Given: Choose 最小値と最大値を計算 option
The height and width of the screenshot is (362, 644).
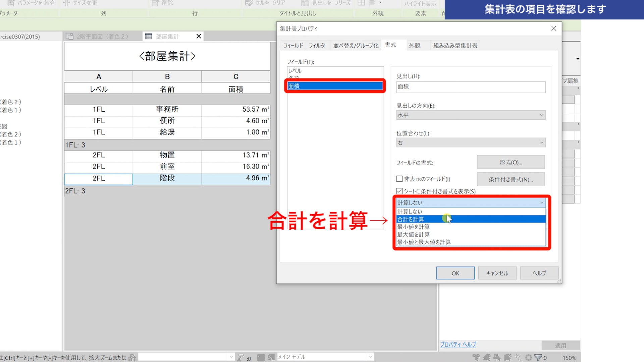Looking at the screenshot, I should tap(424, 242).
